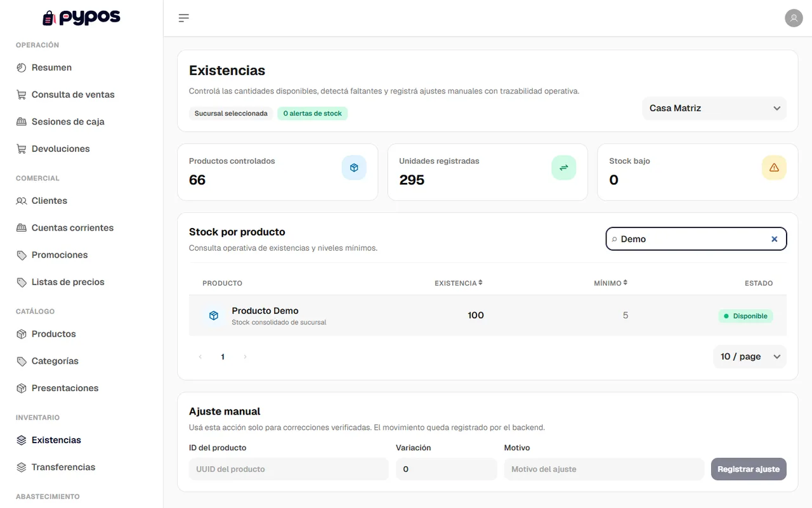Open the Casa Matriz branch dropdown
Viewport: 812px width, 508px height.
coord(714,109)
